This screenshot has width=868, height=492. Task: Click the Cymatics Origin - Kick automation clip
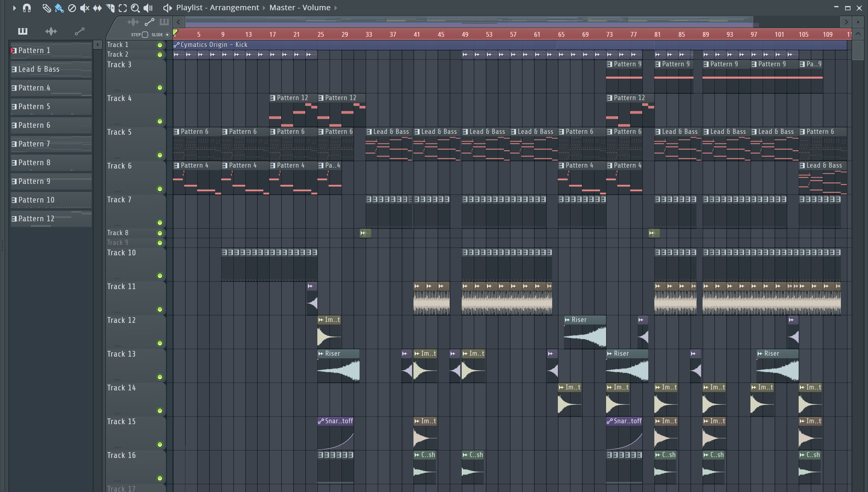(510, 45)
